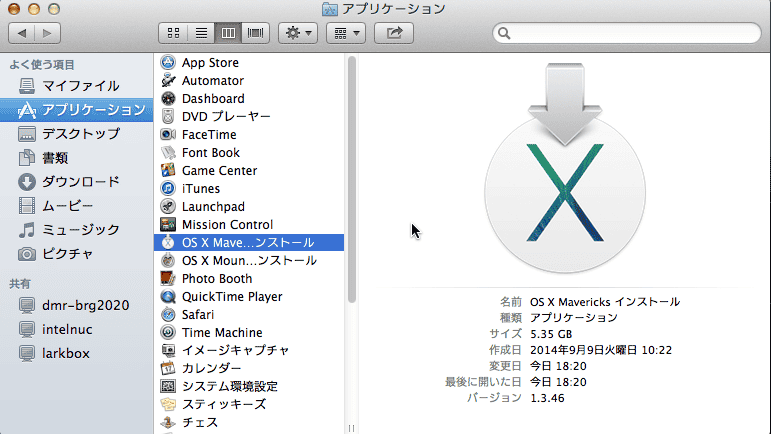
Task: Click the システム環境設定 icon
Action: tap(168, 386)
